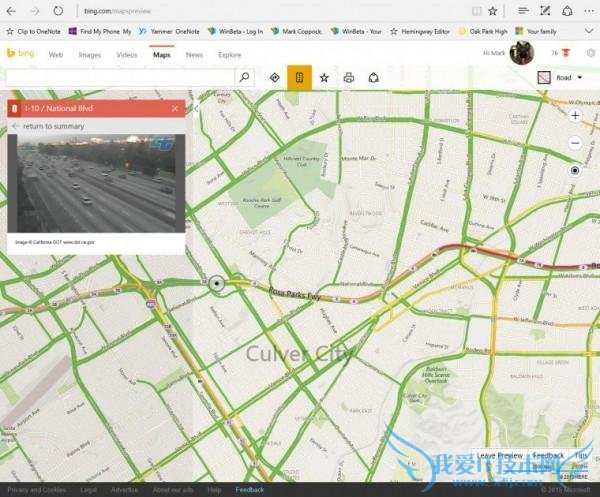Click Feedback link on map overlay
The image size is (600, 497).
(x=548, y=455)
